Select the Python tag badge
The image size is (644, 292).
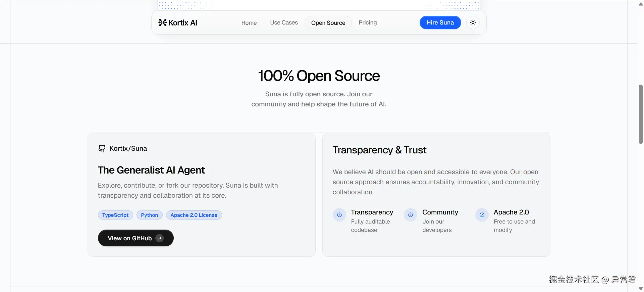click(149, 215)
